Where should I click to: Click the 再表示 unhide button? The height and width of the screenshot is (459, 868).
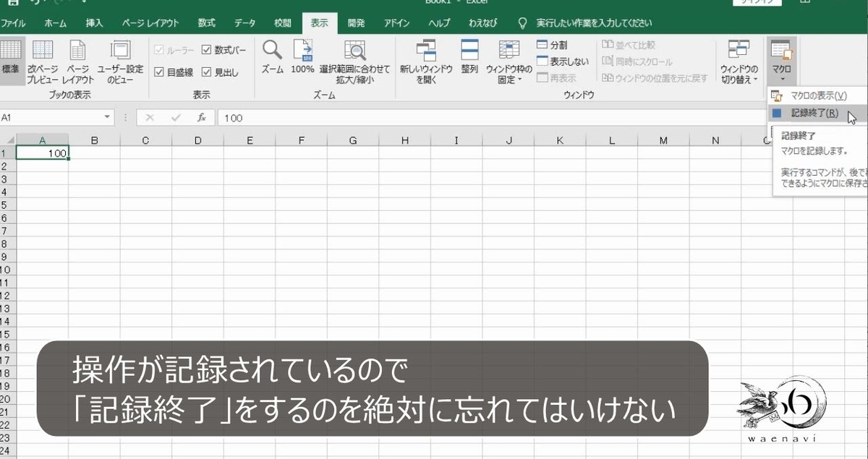(x=556, y=78)
